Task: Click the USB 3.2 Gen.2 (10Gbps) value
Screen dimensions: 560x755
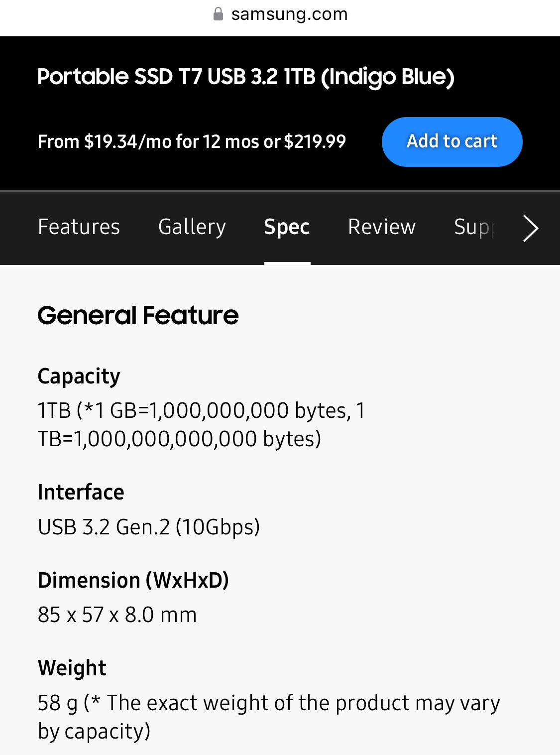Action: click(x=149, y=527)
